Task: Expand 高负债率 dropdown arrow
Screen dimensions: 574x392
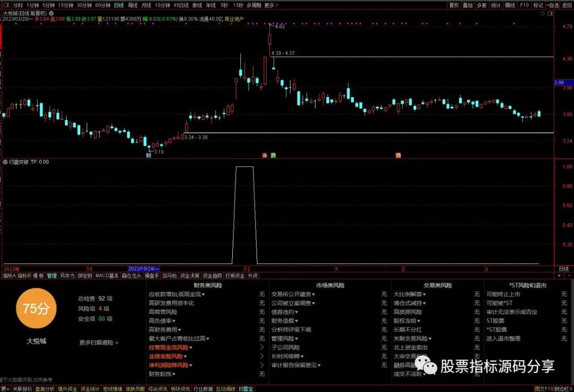Action: [x=174, y=321]
